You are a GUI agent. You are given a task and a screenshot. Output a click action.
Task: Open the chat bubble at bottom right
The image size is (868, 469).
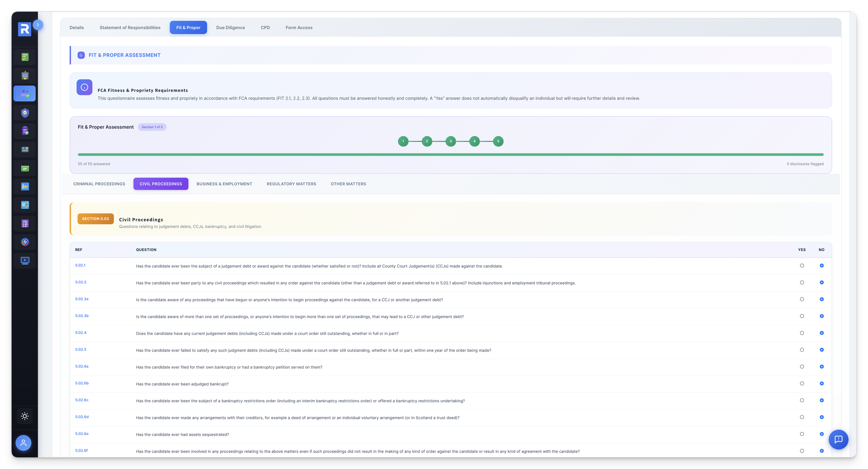pos(838,439)
